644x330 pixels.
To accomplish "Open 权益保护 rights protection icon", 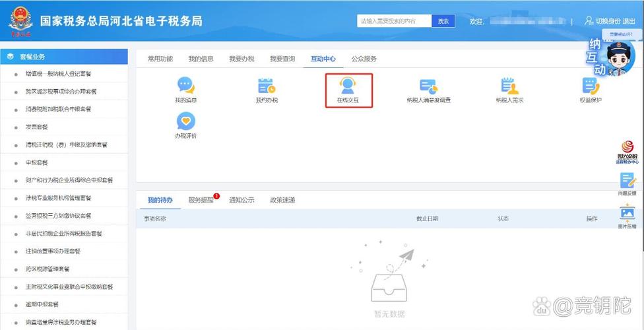I will coord(591,86).
